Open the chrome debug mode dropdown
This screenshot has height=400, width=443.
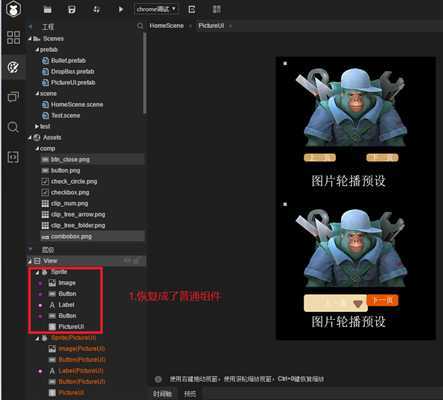point(156,9)
